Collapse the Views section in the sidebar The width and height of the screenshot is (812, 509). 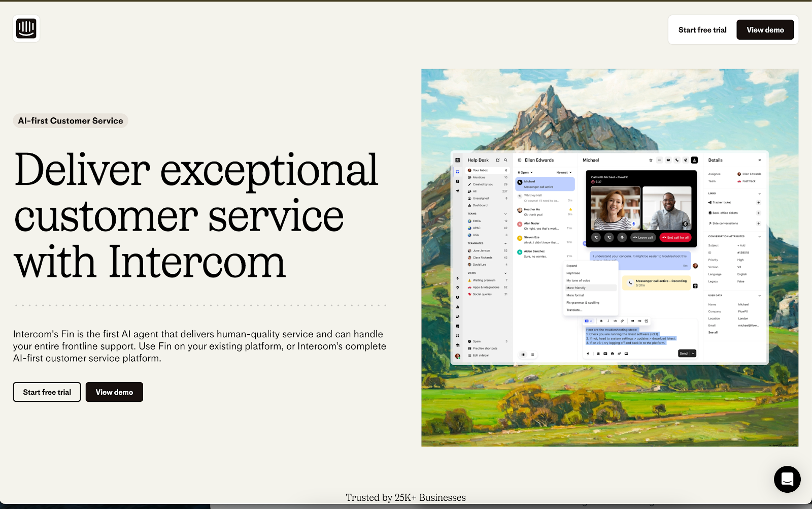click(505, 273)
